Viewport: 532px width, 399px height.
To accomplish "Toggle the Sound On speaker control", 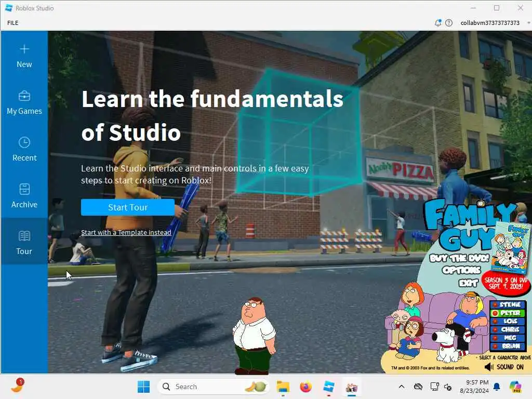I will pyautogui.click(x=504, y=367).
